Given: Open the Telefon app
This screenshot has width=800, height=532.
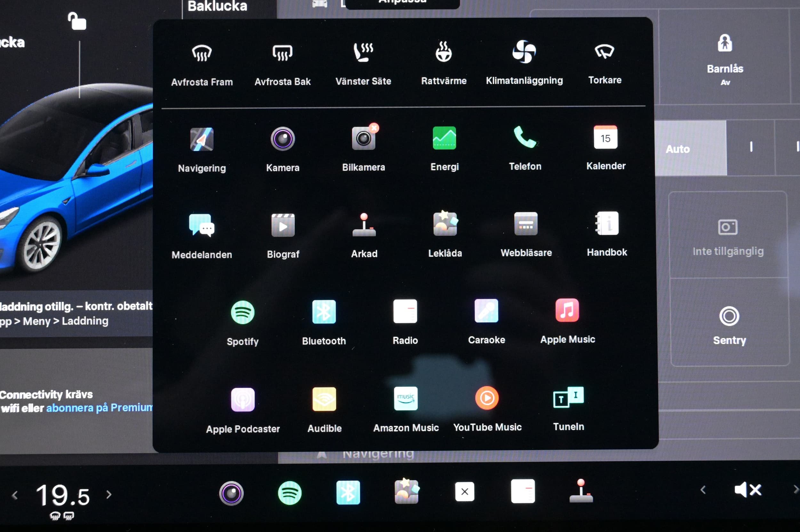Looking at the screenshot, I should [x=525, y=148].
